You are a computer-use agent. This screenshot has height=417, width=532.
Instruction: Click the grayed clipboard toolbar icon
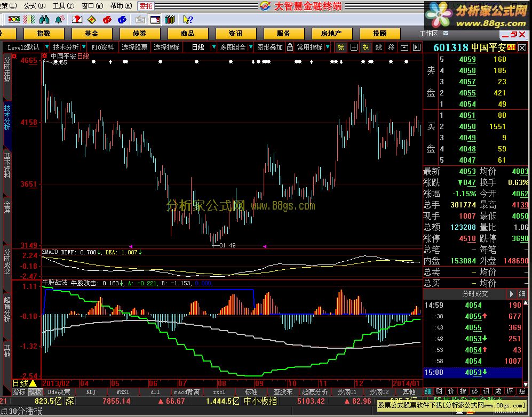point(140,20)
